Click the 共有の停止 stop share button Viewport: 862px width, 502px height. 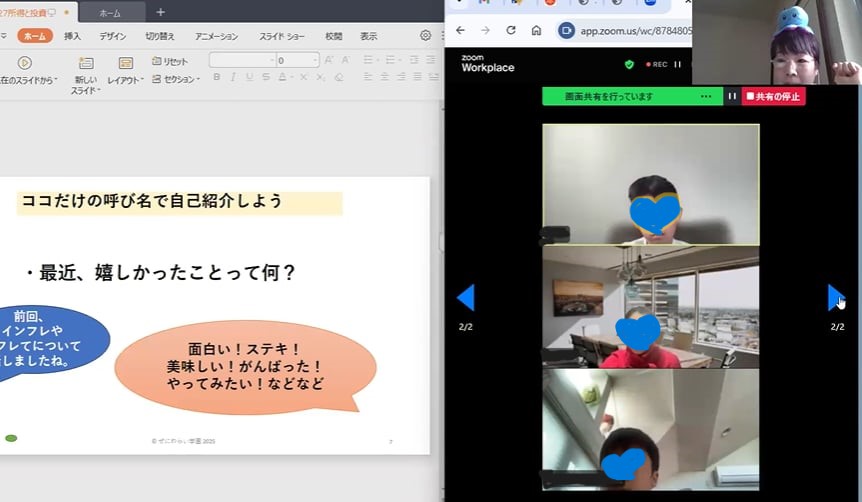coord(774,96)
